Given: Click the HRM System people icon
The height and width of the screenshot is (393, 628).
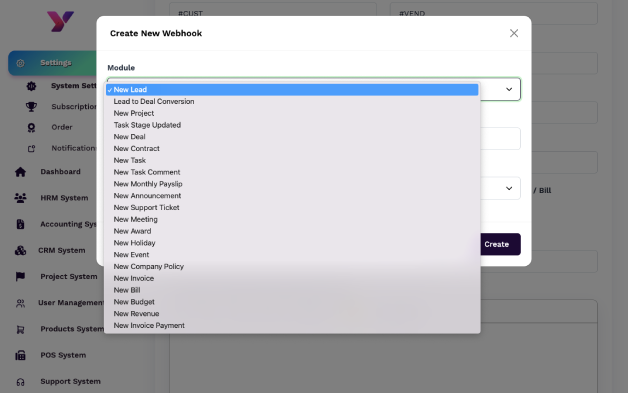Looking at the screenshot, I should (x=20, y=198).
